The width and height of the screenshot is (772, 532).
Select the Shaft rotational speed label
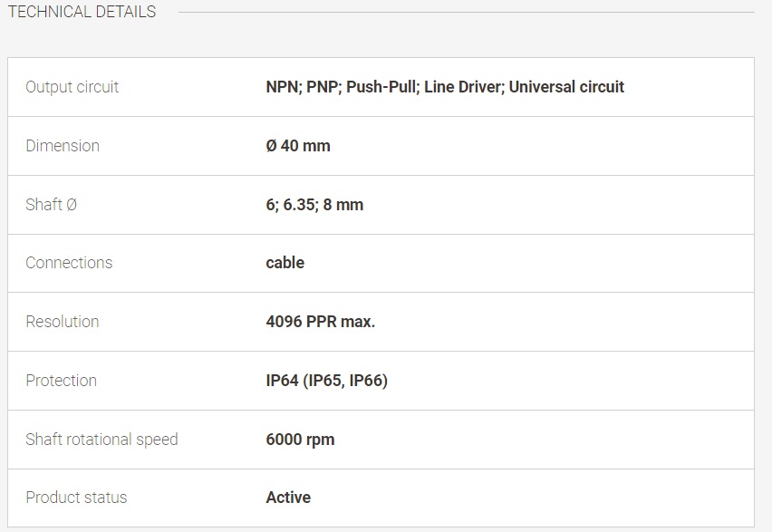point(101,439)
